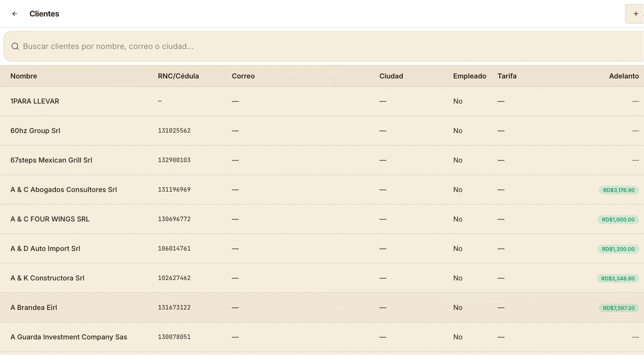Click the Correo column header
The width and height of the screenshot is (644, 355).
[243, 76]
